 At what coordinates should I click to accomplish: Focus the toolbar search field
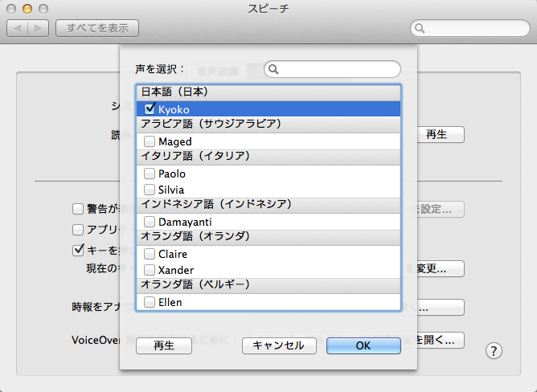coord(470,28)
